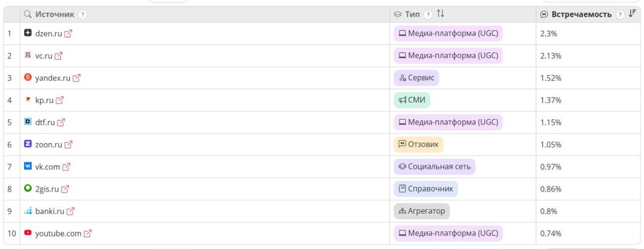Click the 0.97% value
The height and width of the screenshot is (249, 644).
[551, 167]
